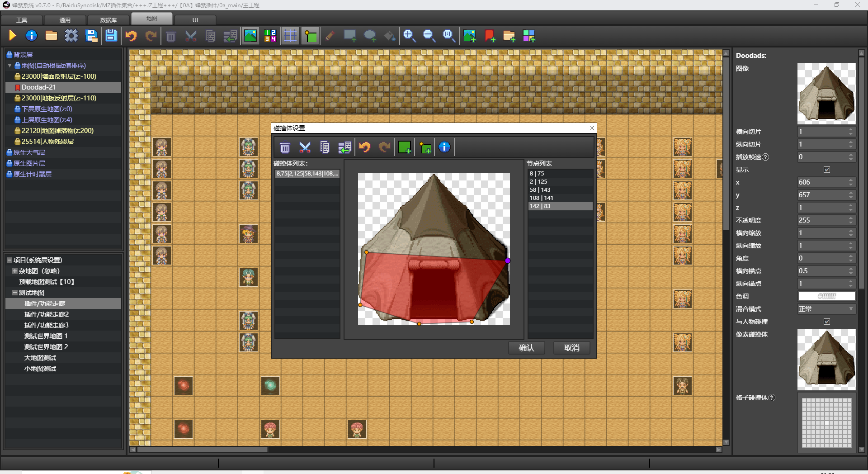Viewport: 868px width, 474px height.
Task: Select the Doodad-21 layer item
Action: (x=63, y=87)
